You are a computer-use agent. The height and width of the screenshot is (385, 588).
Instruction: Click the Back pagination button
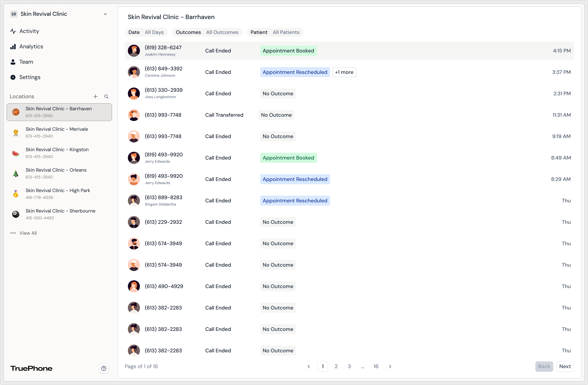pyautogui.click(x=544, y=366)
